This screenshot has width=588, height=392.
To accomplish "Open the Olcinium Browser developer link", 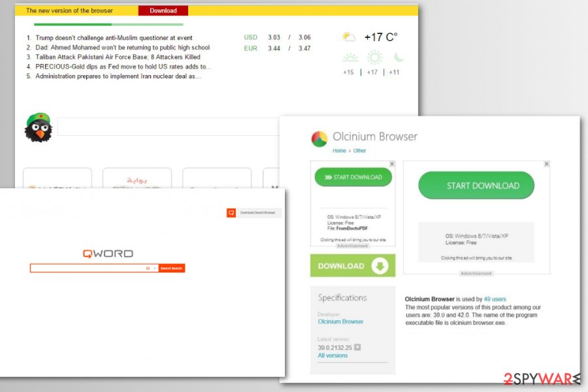I will [340, 321].
